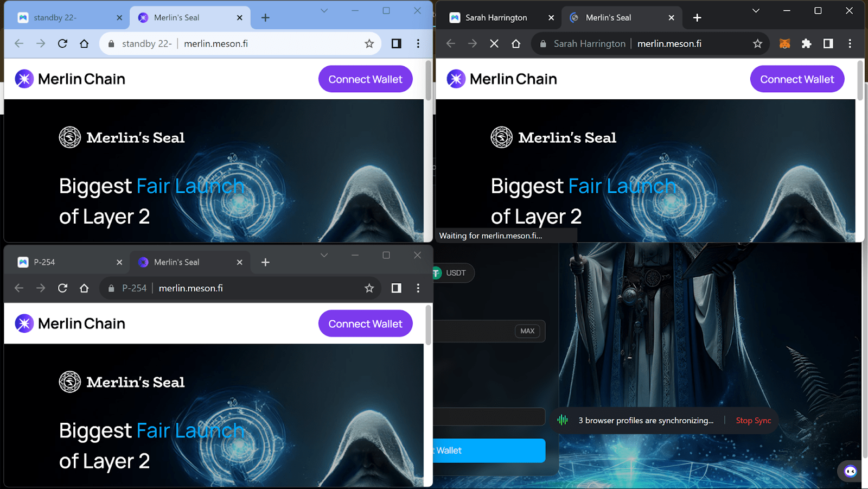
Task: Open a new tab in standby 22- window
Action: (265, 18)
